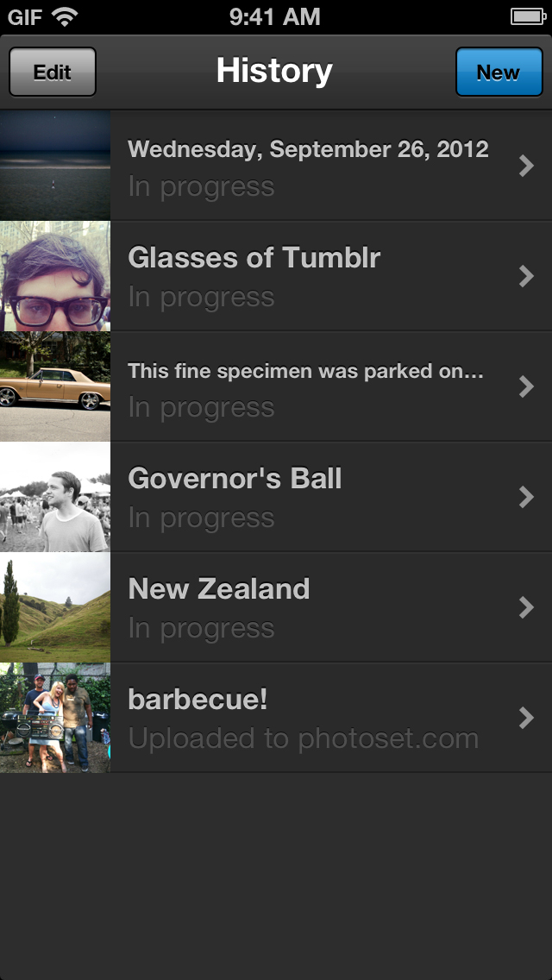This screenshot has width=552, height=980.
Task: Open the Governor's Ball crowd thumbnail
Action: pos(54,497)
